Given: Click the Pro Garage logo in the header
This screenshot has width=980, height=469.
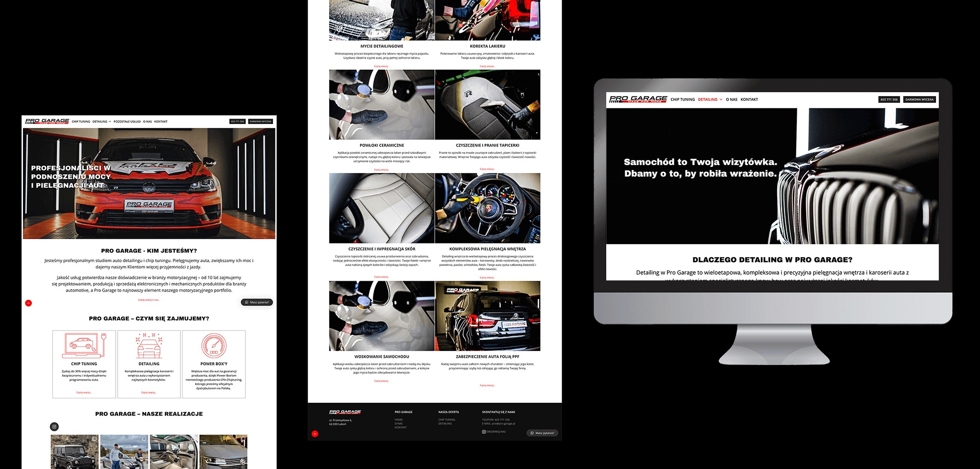Looking at the screenshot, I should point(47,121).
